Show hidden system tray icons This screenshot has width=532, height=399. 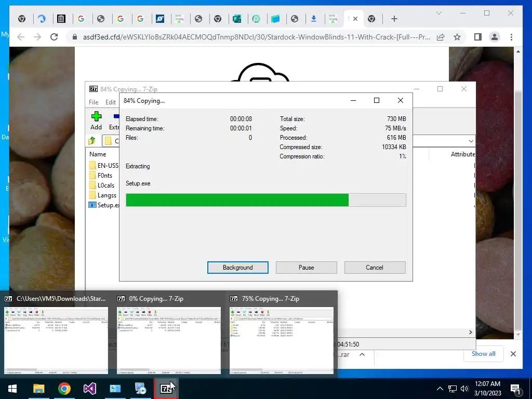(x=440, y=389)
